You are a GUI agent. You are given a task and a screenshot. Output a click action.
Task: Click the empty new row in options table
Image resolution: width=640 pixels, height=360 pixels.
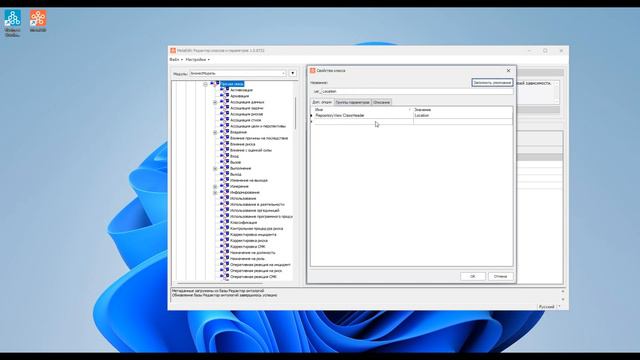point(412,122)
